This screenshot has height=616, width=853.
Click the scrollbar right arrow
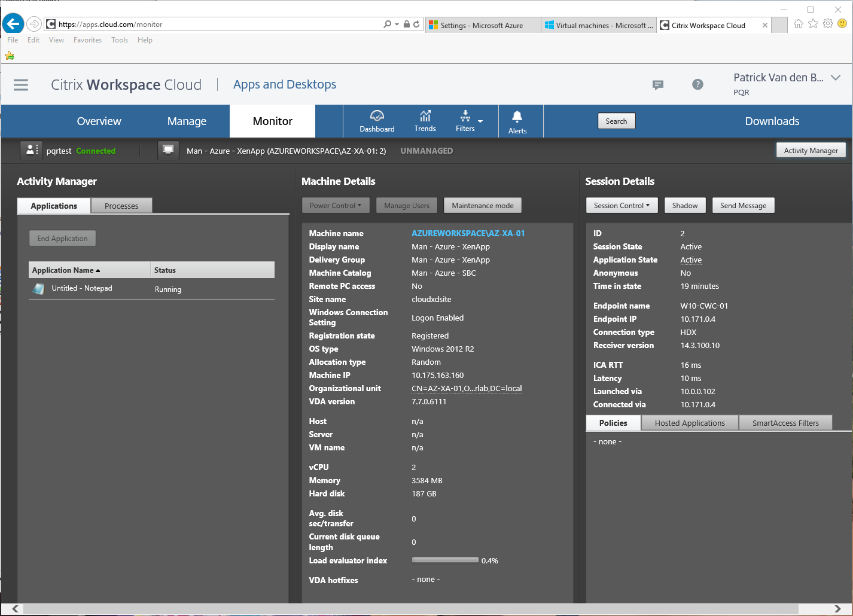pos(837,609)
